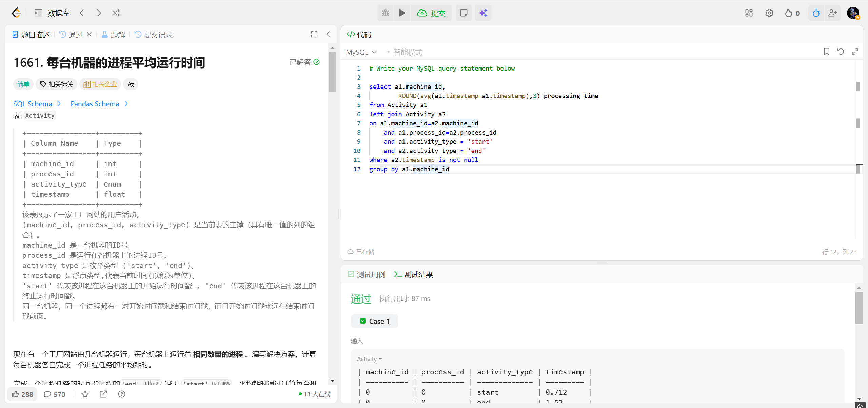
Task: Toggle the Case 1 checkbox
Action: [363, 321]
